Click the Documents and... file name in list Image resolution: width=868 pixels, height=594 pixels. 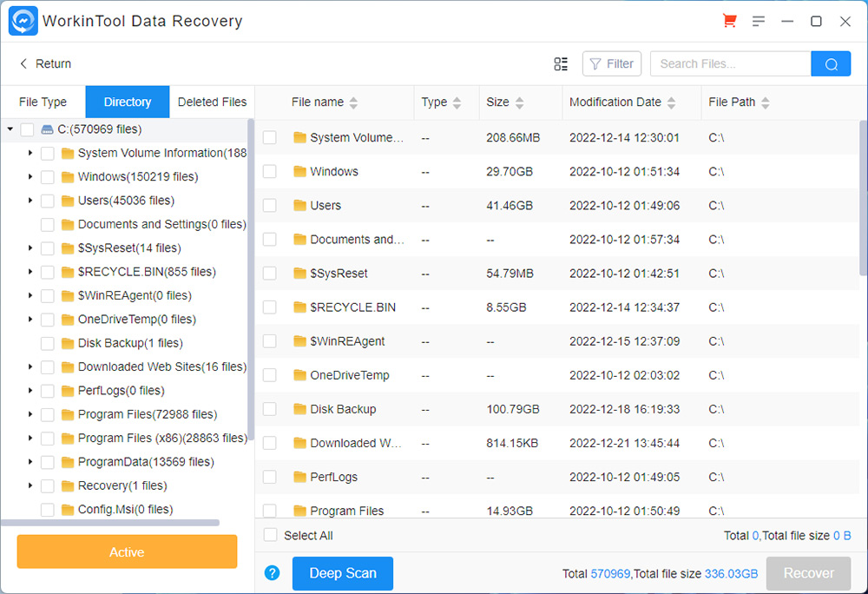click(357, 240)
